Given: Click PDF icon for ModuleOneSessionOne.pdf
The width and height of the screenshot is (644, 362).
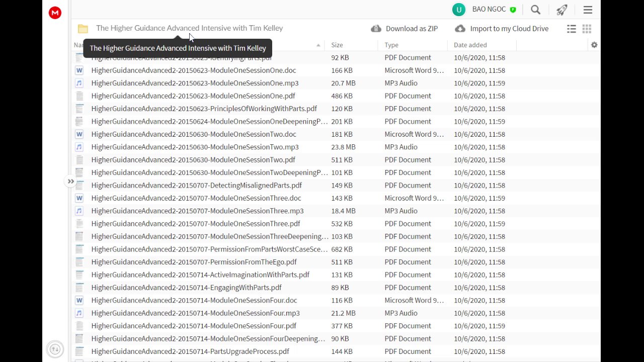Looking at the screenshot, I should tap(79, 96).
